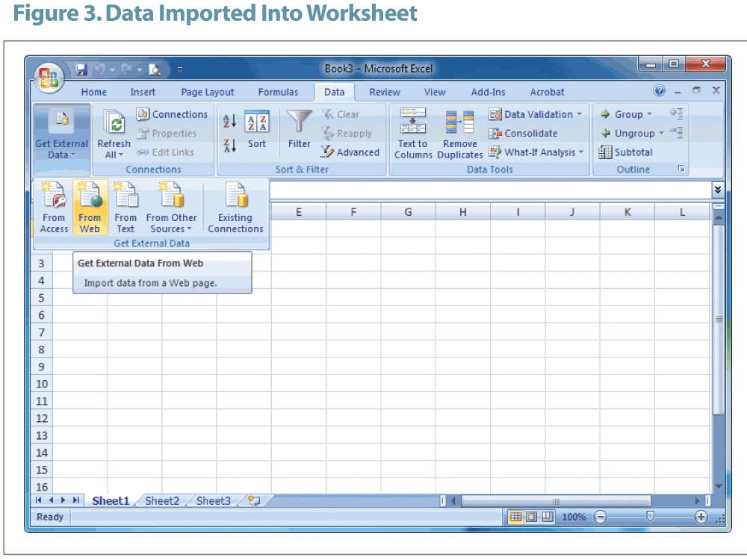The image size is (747, 560).
Task: Click the Text to Columns icon
Action: click(x=413, y=121)
